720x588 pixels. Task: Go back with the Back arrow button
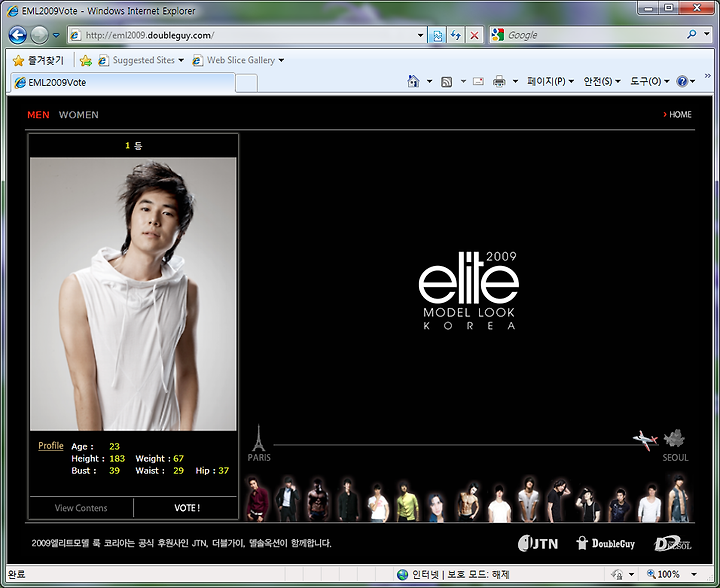pos(18,35)
